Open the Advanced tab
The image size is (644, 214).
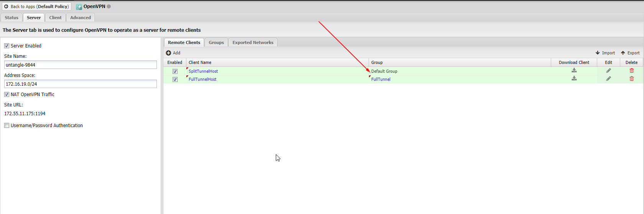(x=81, y=18)
